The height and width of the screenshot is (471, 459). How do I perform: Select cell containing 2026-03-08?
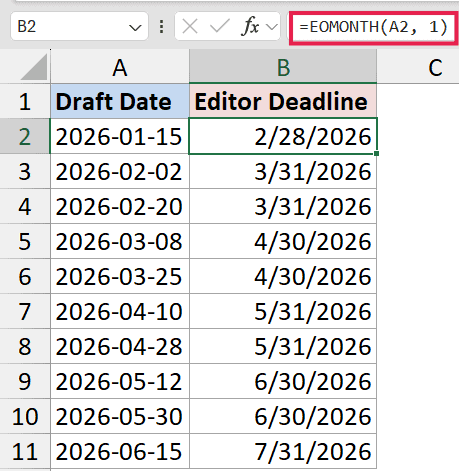click(x=120, y=241)
